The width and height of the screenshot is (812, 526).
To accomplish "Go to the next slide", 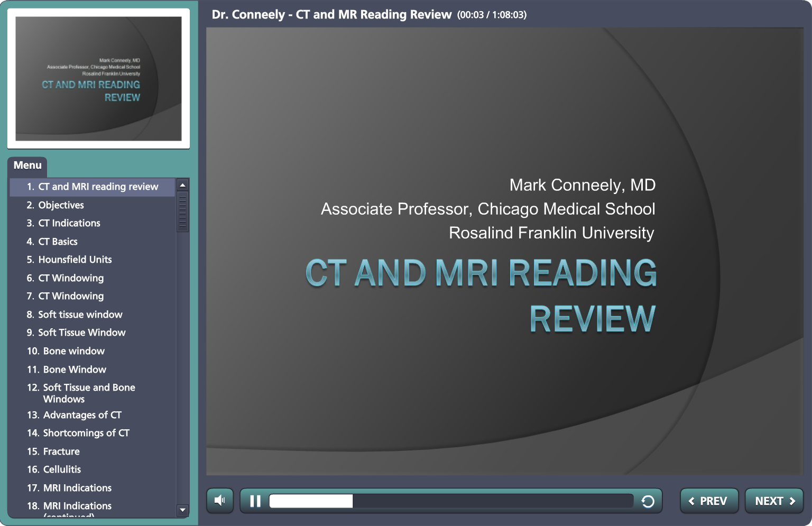I will tap(774, 501).
